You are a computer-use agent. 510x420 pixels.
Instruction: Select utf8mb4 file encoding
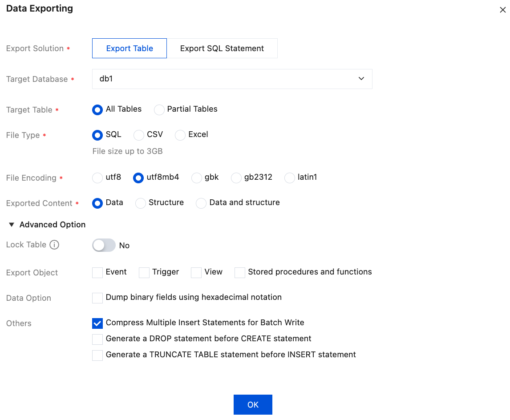click(138, 178)
